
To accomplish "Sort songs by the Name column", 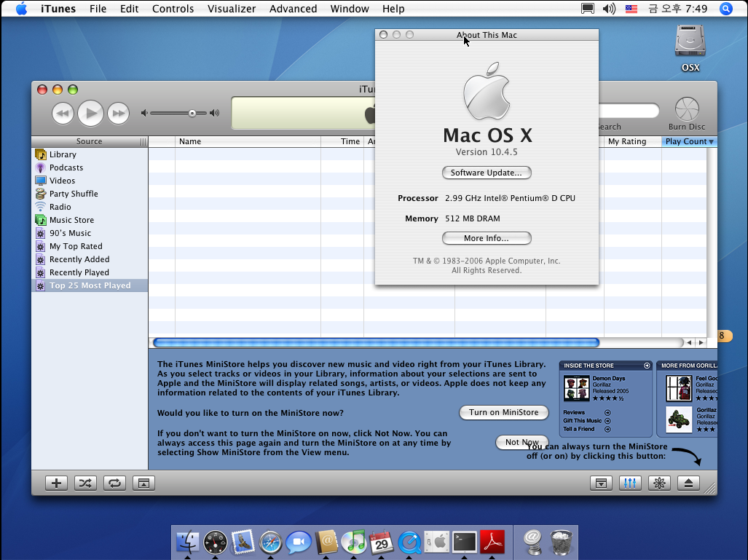I will point(248,142).
